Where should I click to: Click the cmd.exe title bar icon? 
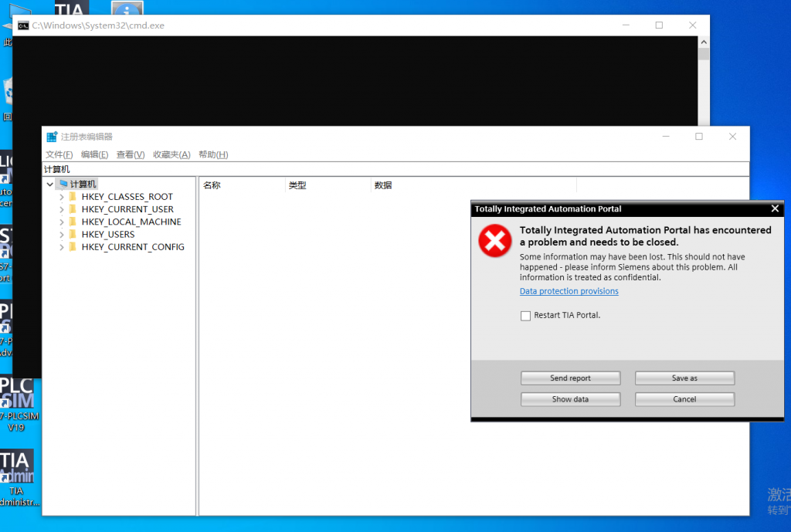pyautogui.click(x=23, y=25)
